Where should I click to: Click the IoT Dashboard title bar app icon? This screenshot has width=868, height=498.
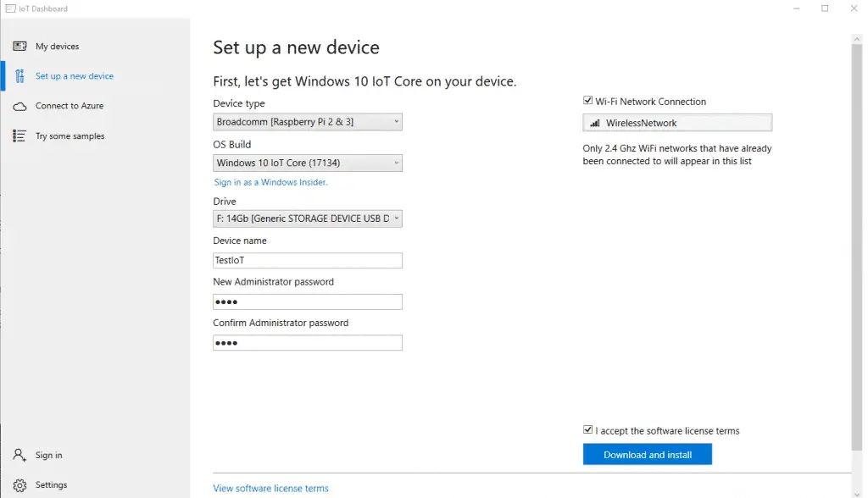[9, 8]
